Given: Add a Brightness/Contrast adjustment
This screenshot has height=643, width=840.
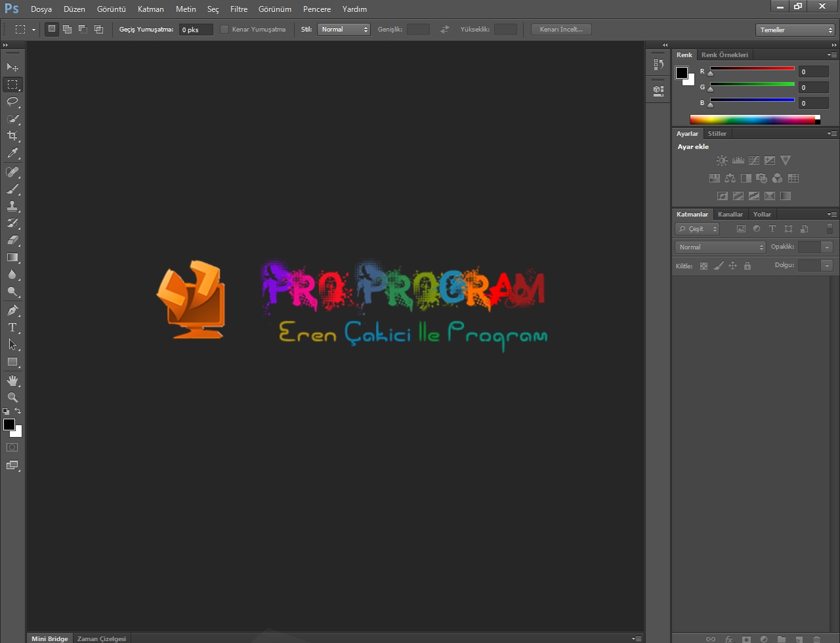Looking at the screenshot, I should [x=722, y=160].
